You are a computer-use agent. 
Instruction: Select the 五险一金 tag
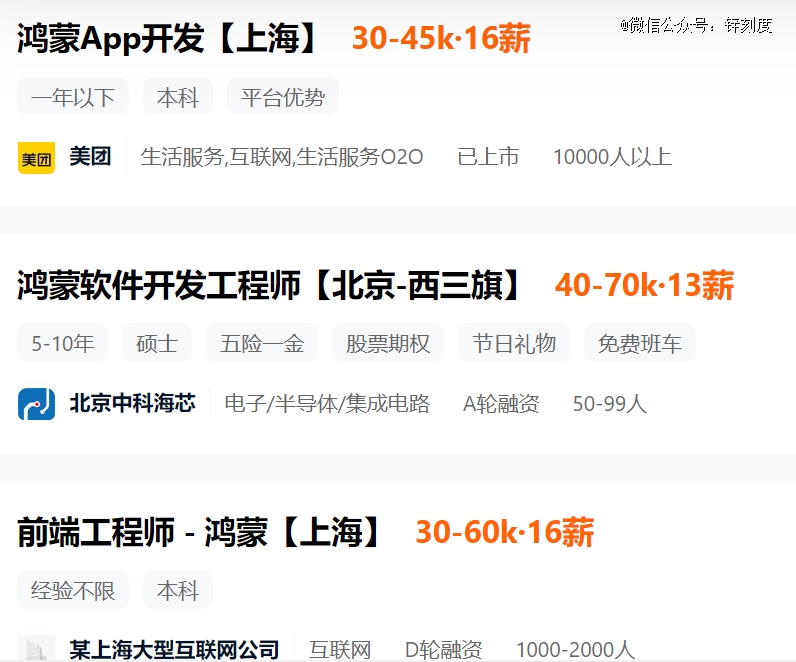[x=262, y=343]
